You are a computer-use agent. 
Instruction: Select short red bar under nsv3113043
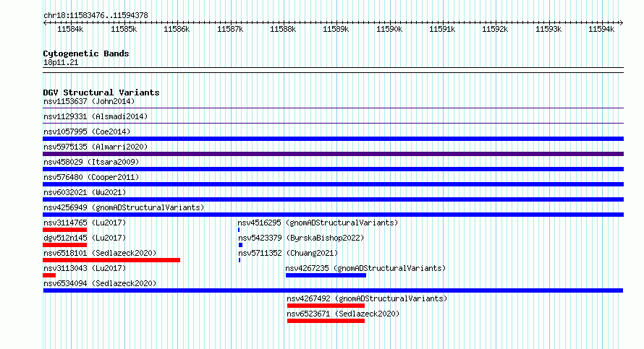click(49, 275)
